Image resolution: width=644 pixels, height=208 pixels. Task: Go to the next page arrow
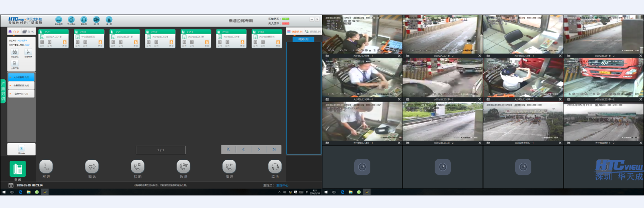pyautogui.click(x=259, y=149)
